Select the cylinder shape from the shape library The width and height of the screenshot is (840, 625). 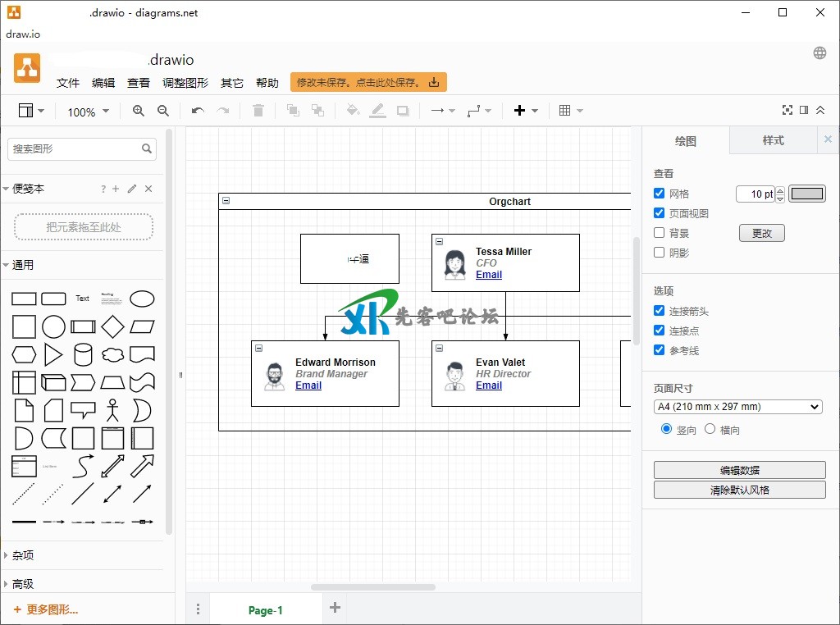(x=83, y=354)
